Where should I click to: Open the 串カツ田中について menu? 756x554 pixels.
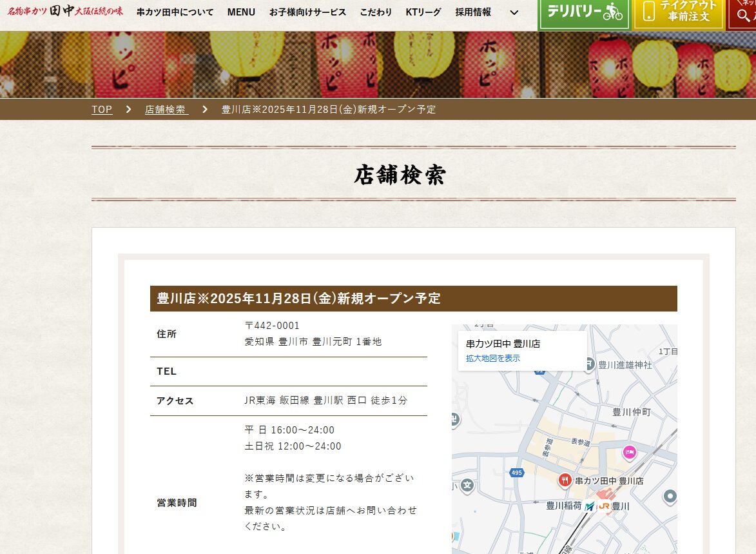(x=175, y=12)
